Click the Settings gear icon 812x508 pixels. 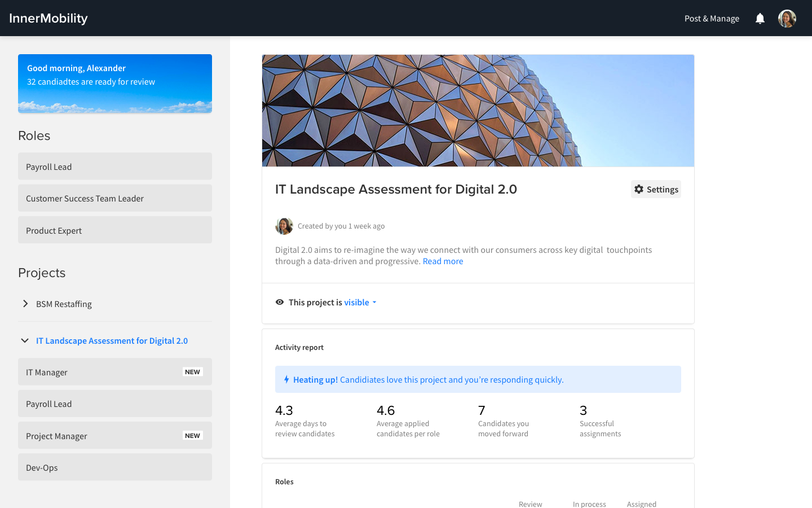click(639, 190)
